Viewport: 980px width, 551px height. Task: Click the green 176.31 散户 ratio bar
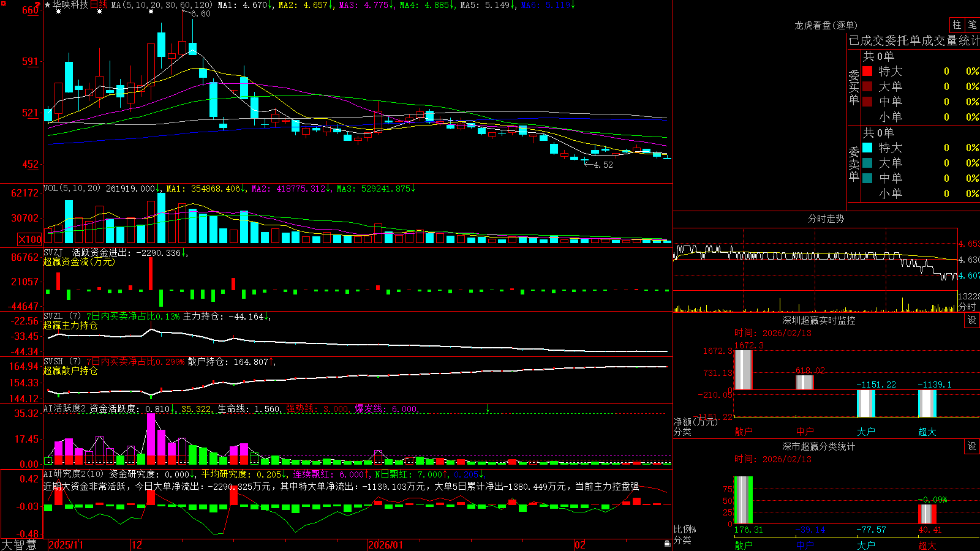point(743,500)
